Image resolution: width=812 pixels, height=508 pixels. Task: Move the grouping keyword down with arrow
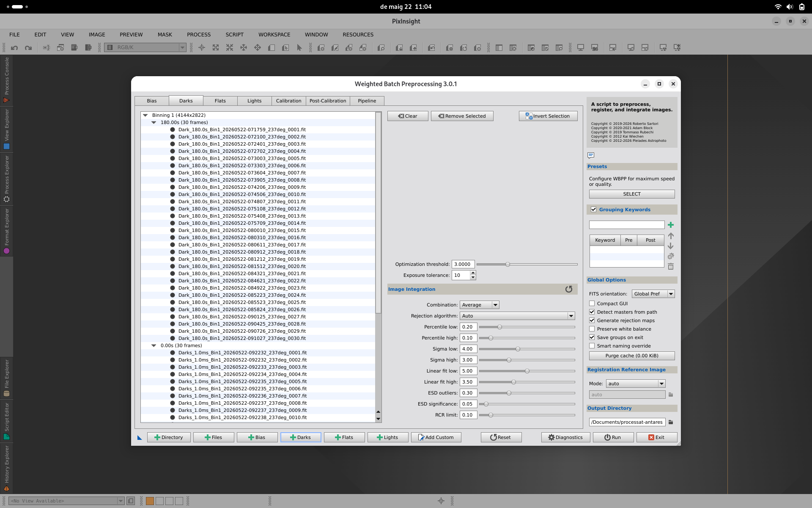point(671,246)
